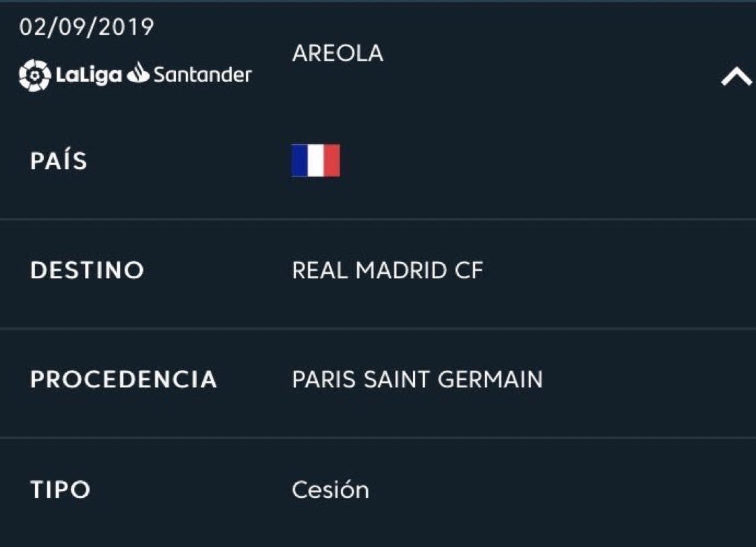Image resolution: width=756 pixels, height=547 pixels.
Task: Collapse the AREOLA transfer details chevron
Action: tap(736, 77)
